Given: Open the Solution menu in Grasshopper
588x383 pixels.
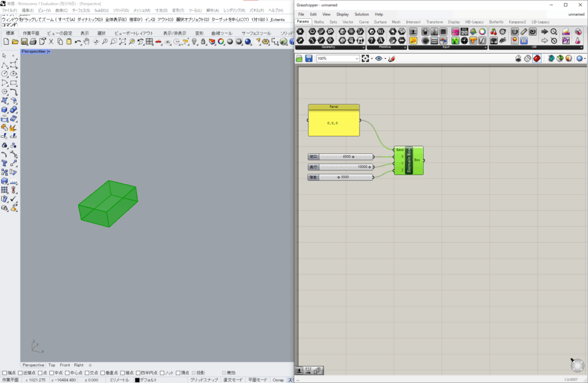Looking at the screenshot, I should [362, 14].
